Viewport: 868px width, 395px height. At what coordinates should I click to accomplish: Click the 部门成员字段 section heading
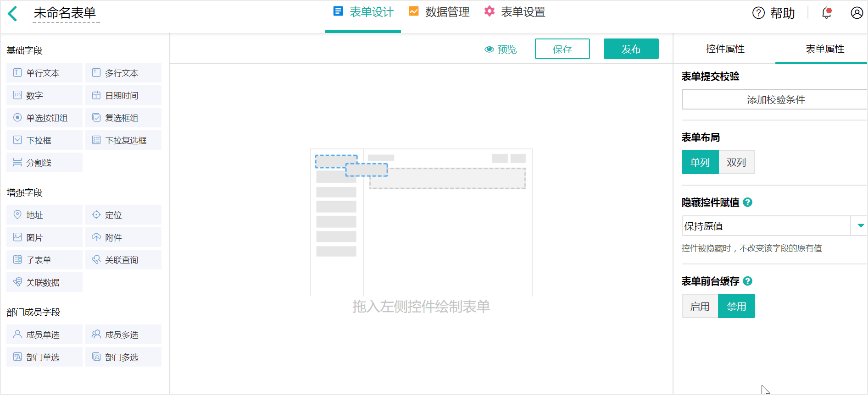pos(33,312)
